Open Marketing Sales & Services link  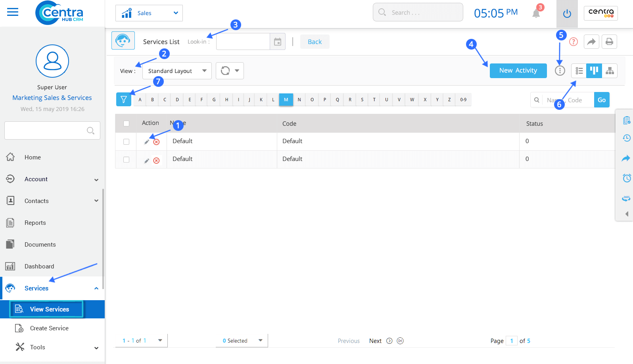[x=52, y=98]
